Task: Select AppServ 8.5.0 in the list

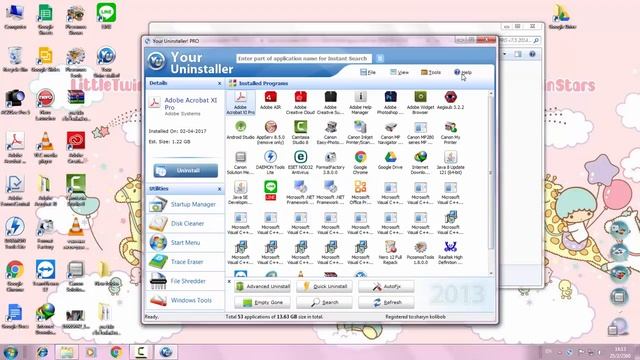Action: [270, 133]
